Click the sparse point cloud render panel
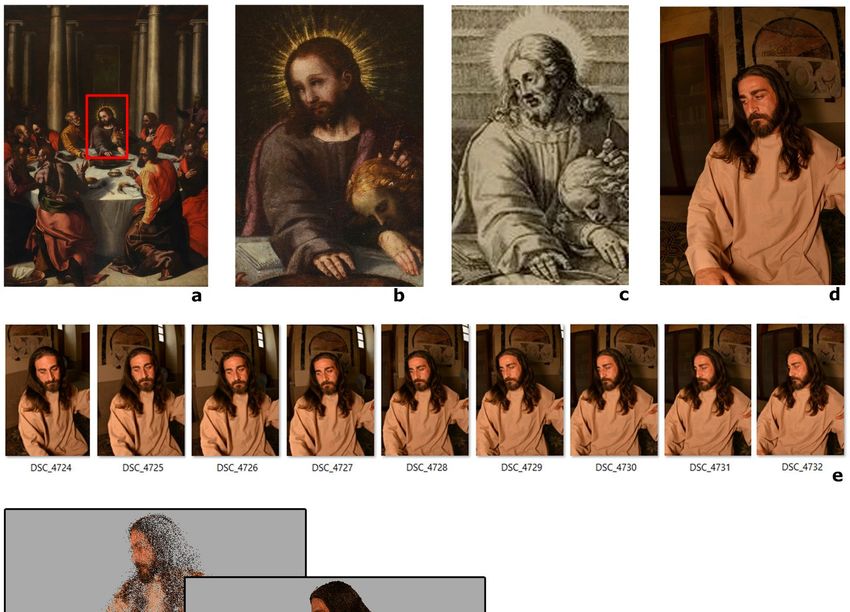Screen dimensions: 850x612 point(155,560)
